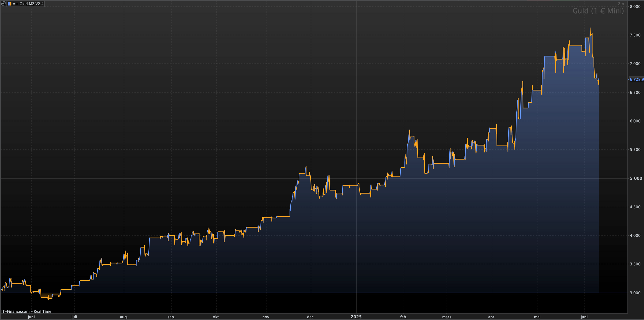Click the IT-Finance.com – Real Time link
Screen dimensions: 644x320
tap(26, 311)
